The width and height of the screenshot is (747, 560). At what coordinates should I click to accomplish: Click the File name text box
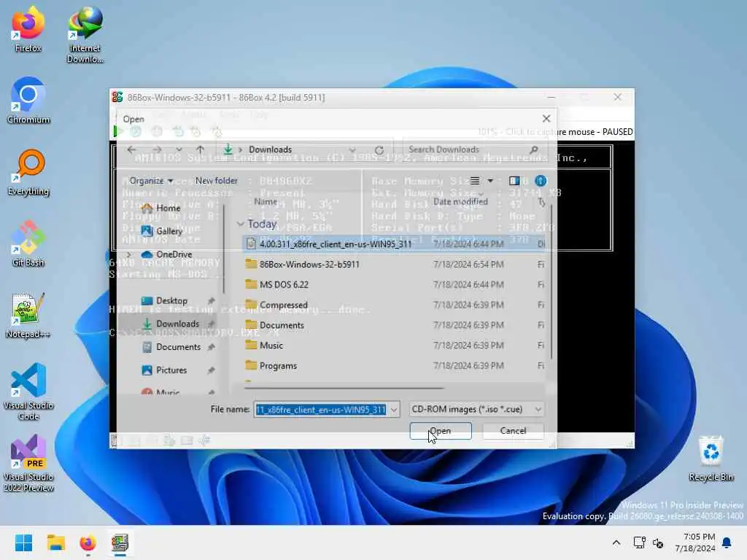pos(322,410)
